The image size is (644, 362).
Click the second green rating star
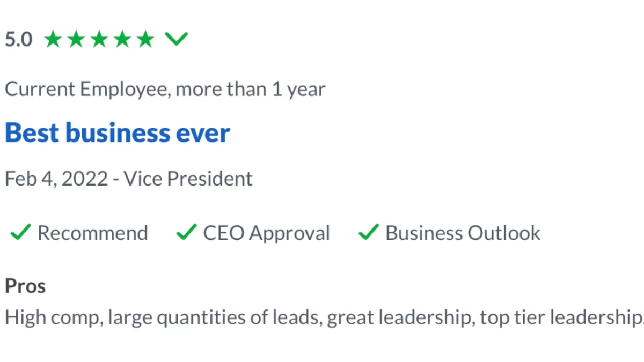pos(76,39)
